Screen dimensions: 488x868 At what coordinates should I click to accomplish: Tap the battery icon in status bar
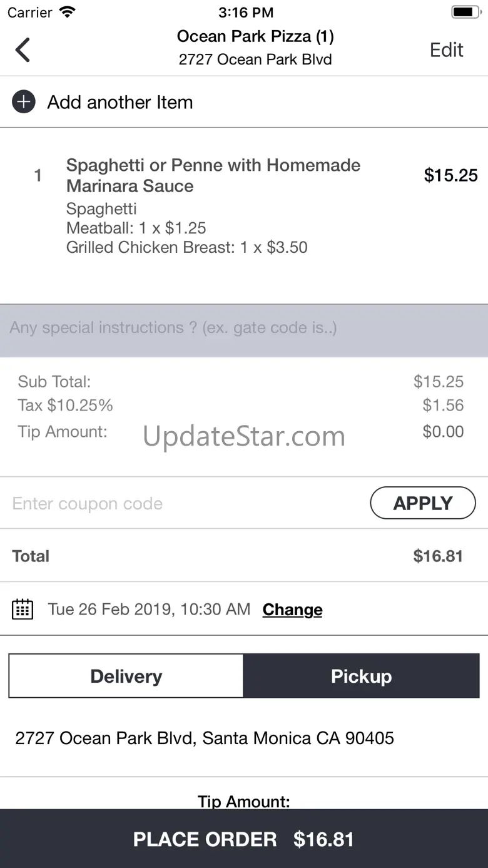[465, 12]
